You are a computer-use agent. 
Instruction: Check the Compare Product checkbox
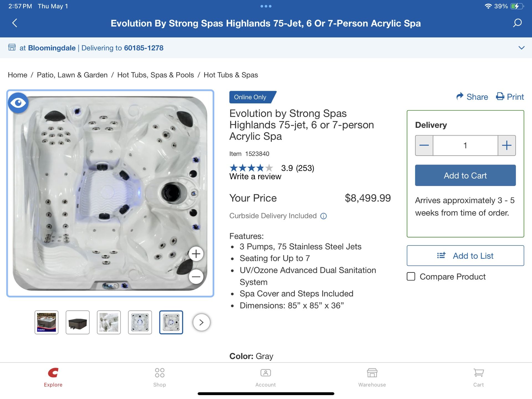click(x=411, y=277)
